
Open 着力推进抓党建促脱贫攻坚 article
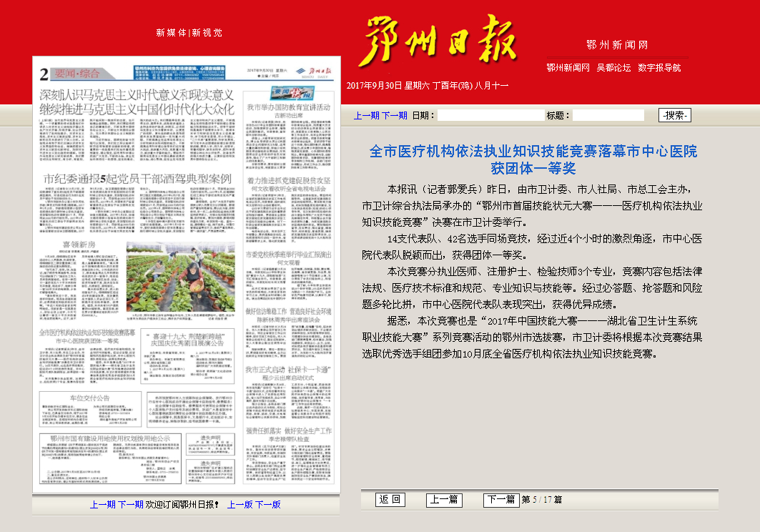tap(289, 180)
